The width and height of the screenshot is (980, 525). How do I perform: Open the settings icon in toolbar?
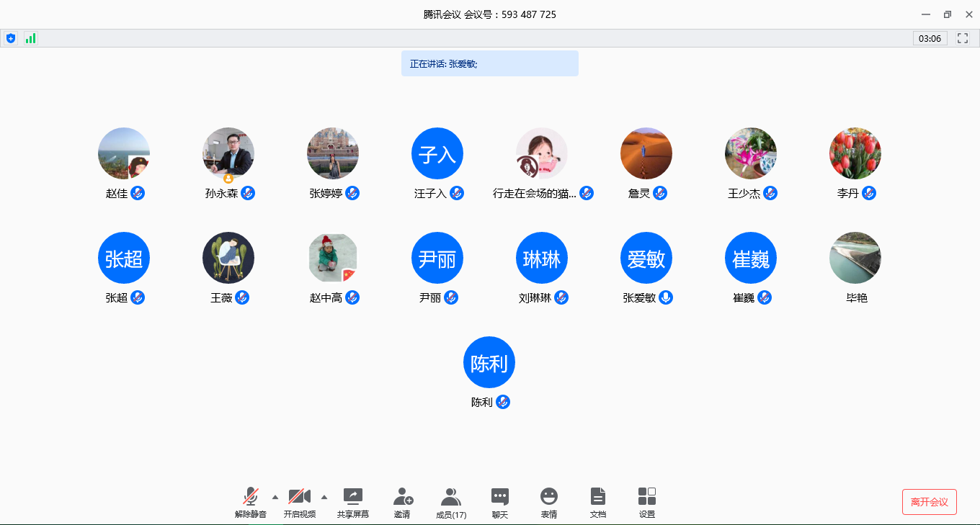[647, 497]
